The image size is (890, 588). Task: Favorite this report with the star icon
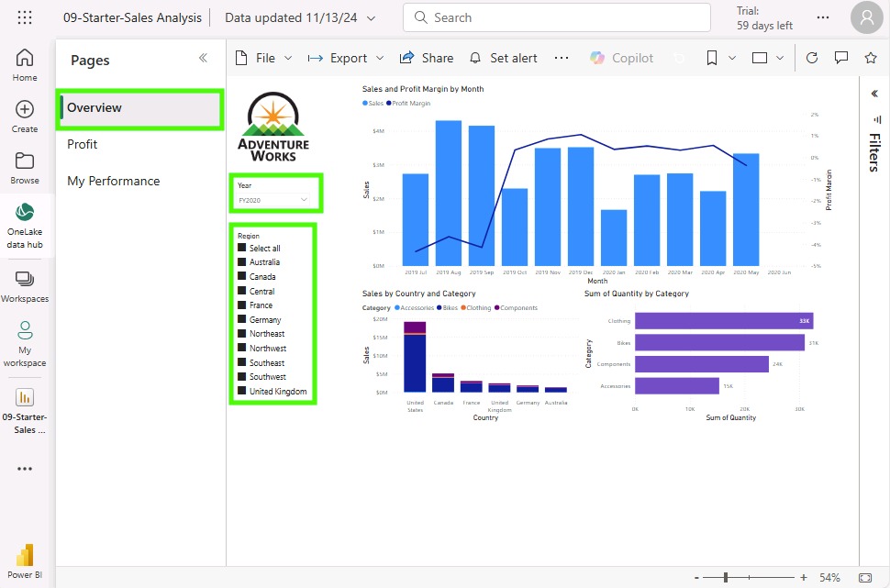tap(869, 57)
